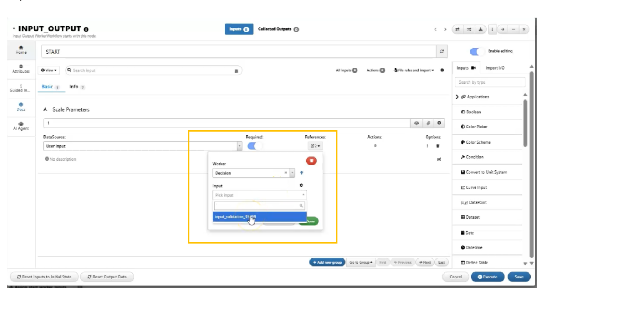Image resolution: width=644 pixels, height=324 pixels.
Task: Click the filter icon in Search input box
Action: click(237, 71)
